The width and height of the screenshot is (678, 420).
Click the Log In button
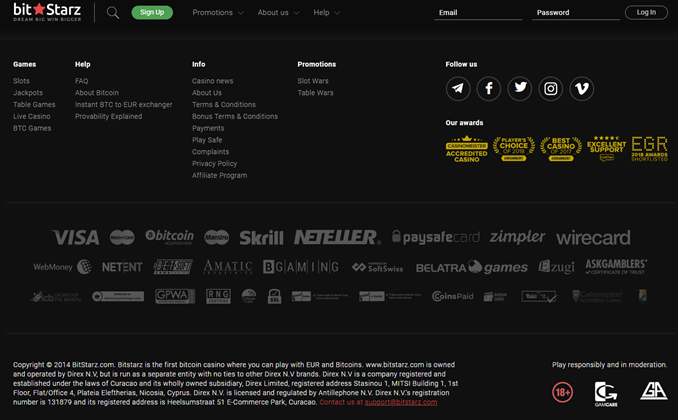pos(646,12)
